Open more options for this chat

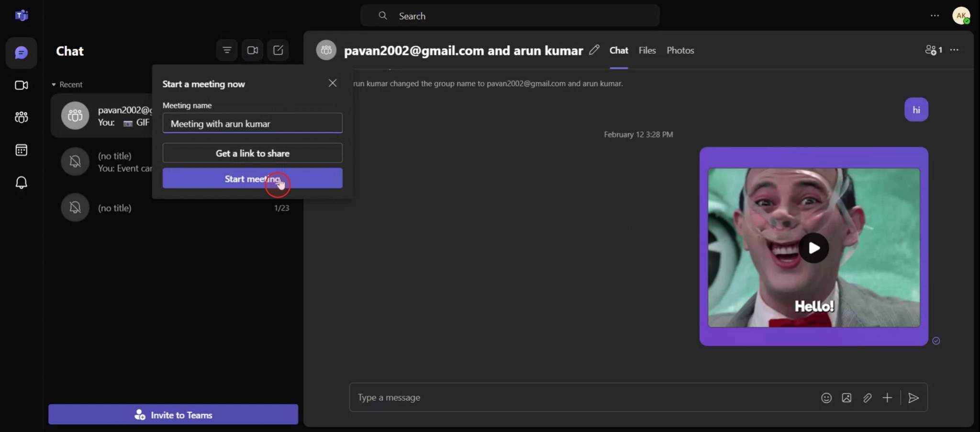[x=955, y=50]
